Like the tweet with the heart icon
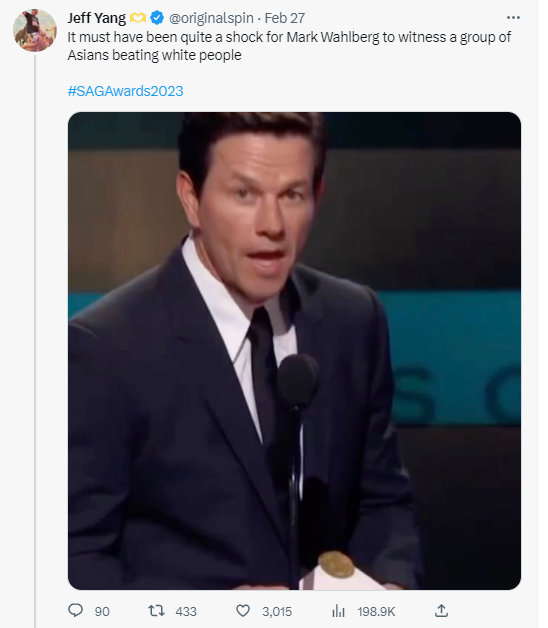The height and width of the screenshot is (628, 548). tap(242, 611)
